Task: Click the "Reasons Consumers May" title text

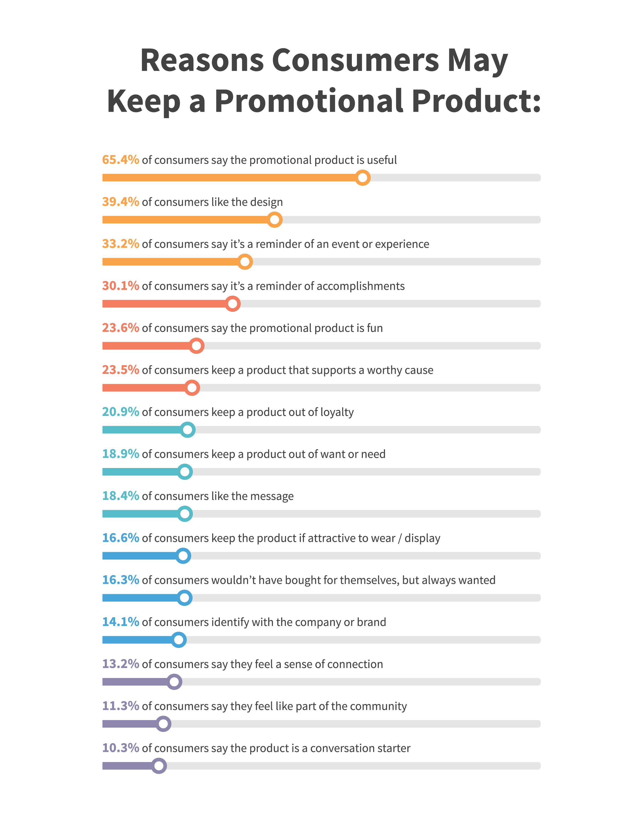Action: tap(324, 61)
